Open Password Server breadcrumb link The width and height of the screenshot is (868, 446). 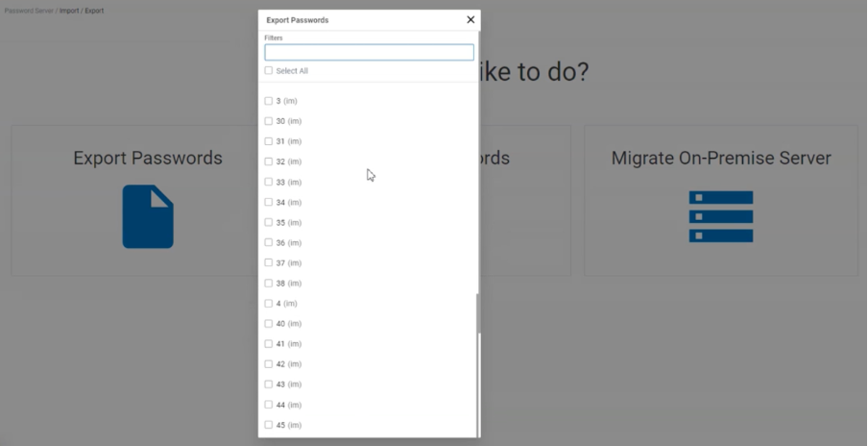[27, 11]
